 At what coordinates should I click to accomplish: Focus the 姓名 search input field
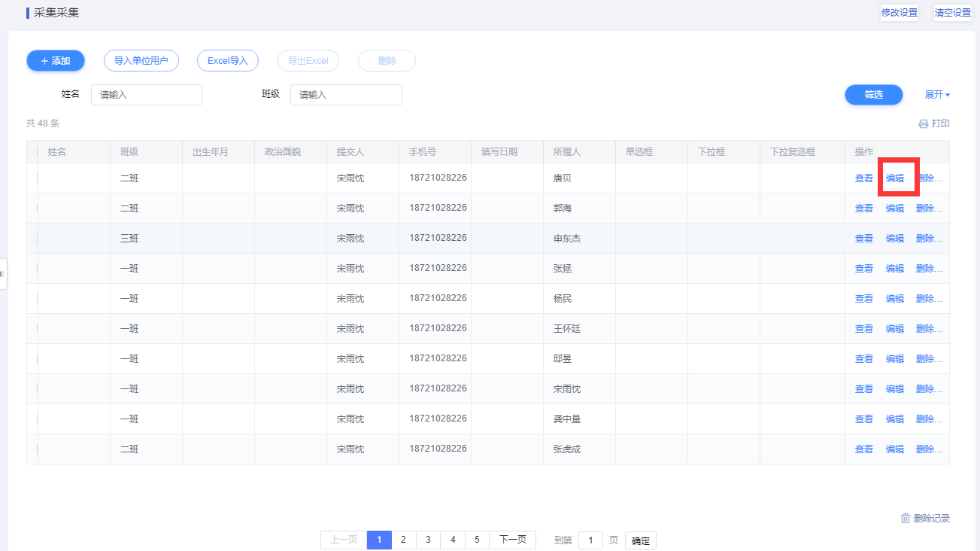(x=147, y=95)
